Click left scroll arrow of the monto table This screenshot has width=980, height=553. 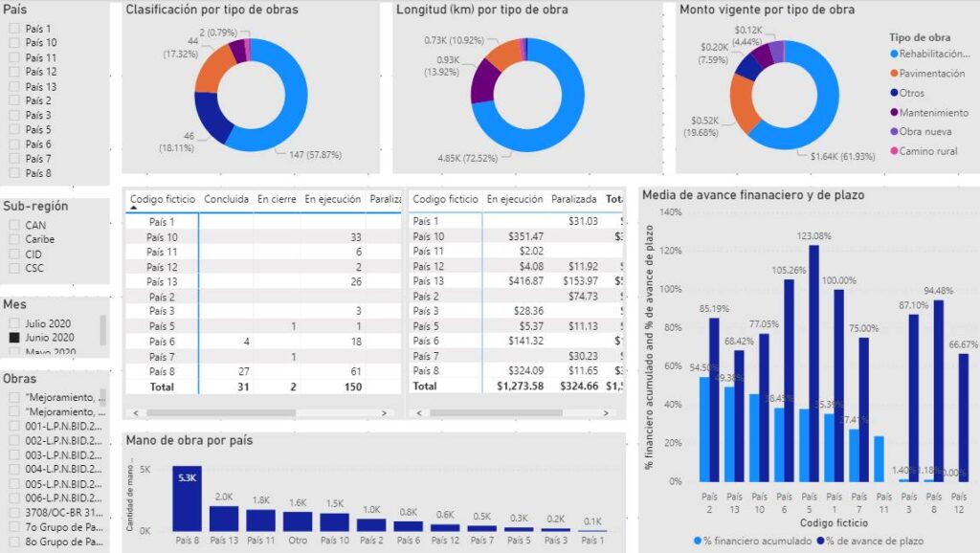click(x=418, y=413)
